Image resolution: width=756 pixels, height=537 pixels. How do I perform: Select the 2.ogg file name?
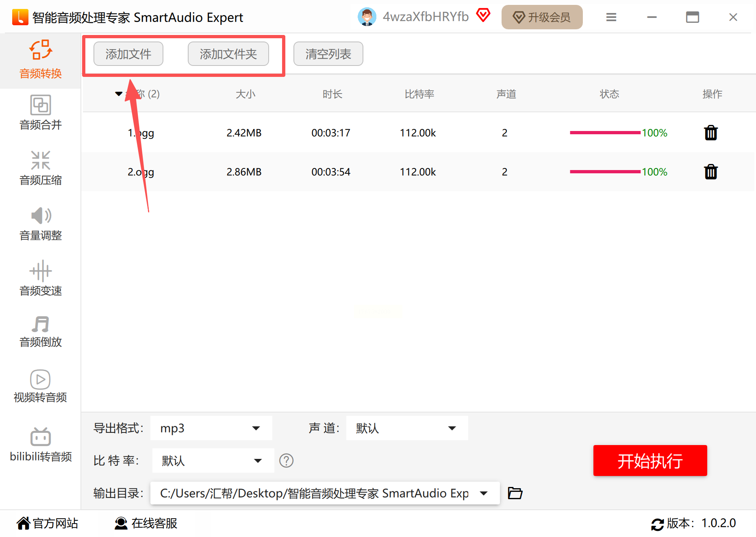(x=141, y=172)
